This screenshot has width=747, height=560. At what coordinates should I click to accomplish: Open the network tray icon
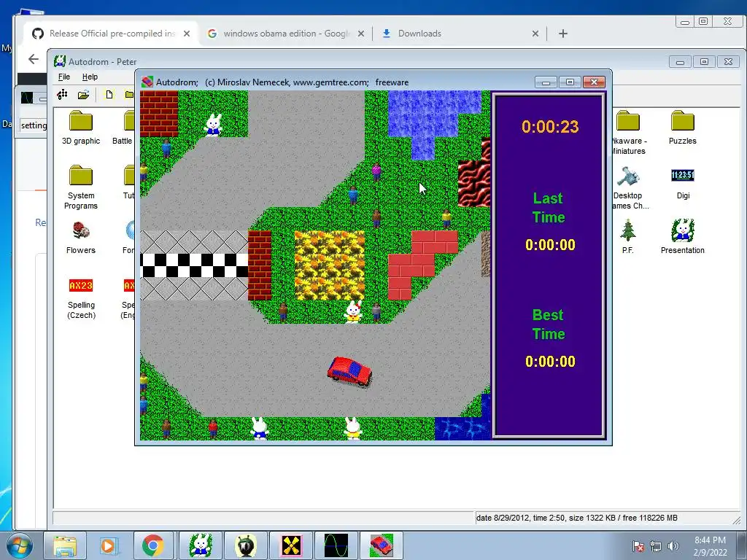click(x=656, y=546)
